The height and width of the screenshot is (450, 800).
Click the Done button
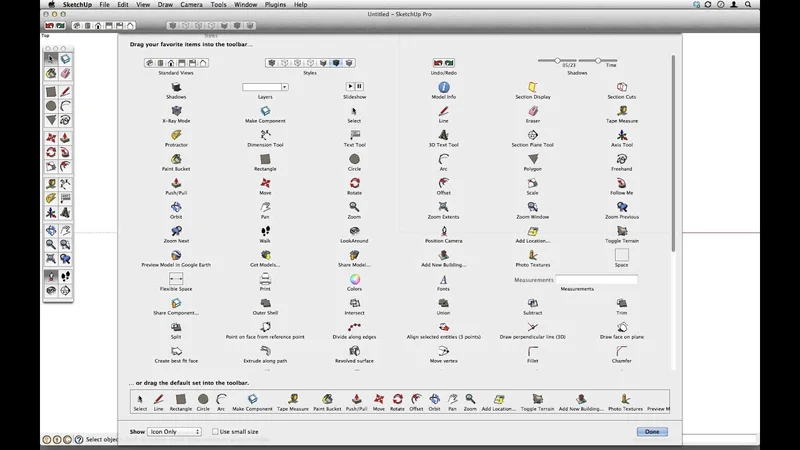pyautogui.click(x=652, y=432)
